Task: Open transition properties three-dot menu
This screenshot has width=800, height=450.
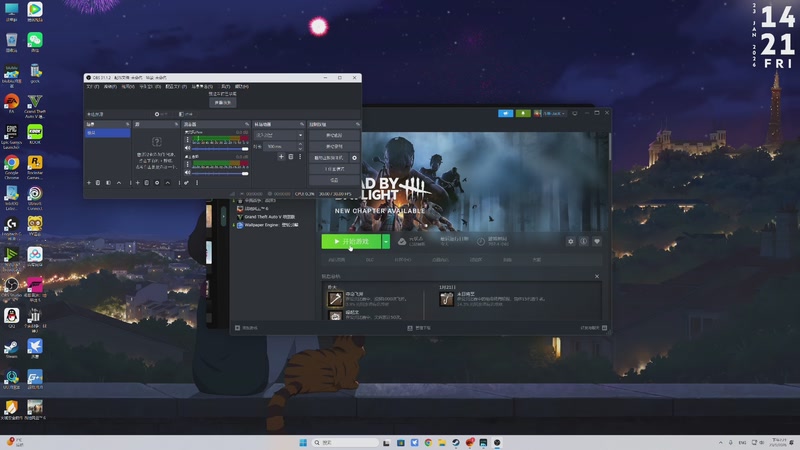Action: (x=300, y=157)
